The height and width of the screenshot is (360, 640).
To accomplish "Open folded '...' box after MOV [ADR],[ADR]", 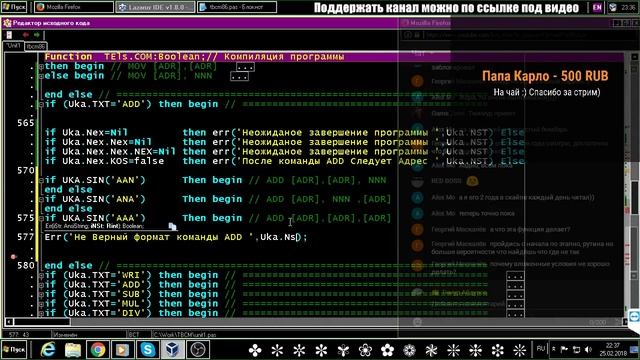I will pyautogui.click(x=245, y=67).
